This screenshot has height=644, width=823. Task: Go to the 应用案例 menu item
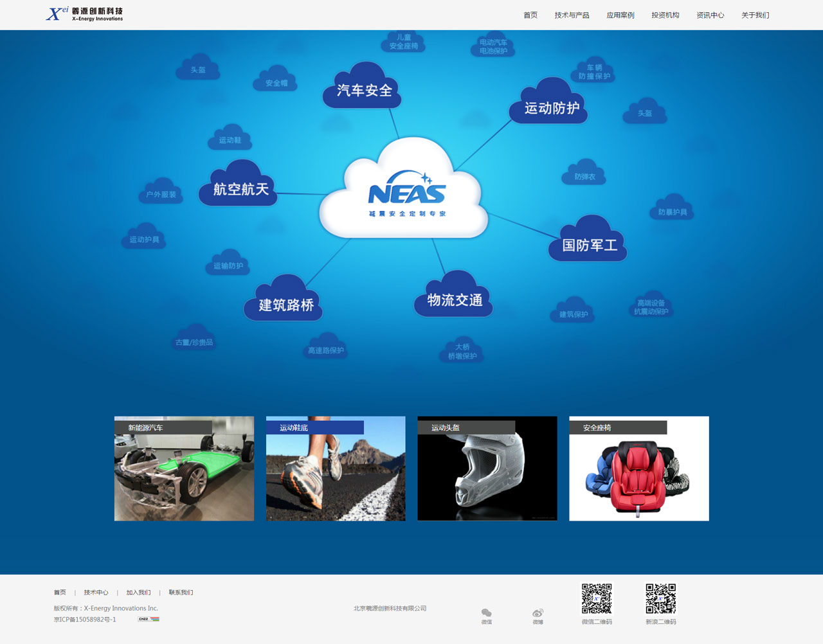[x=620, y=15]
